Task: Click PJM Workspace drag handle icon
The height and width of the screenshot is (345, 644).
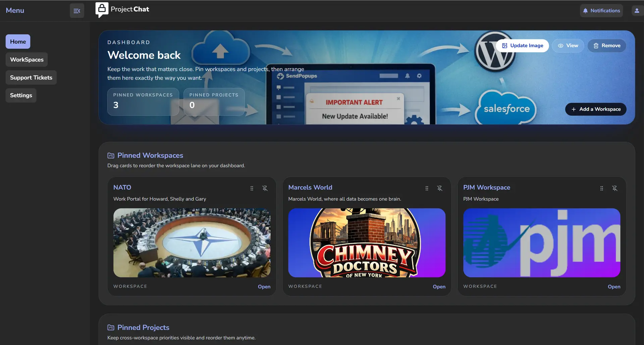Action: tap(601, 188)
